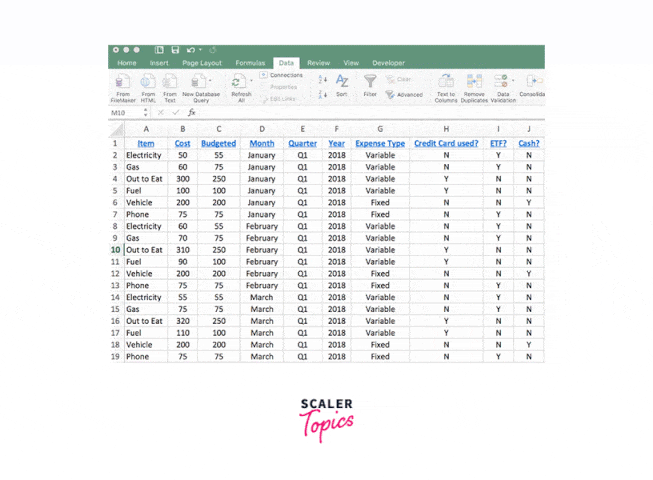Open the New Database Query tool

click(x=201, y=82)
